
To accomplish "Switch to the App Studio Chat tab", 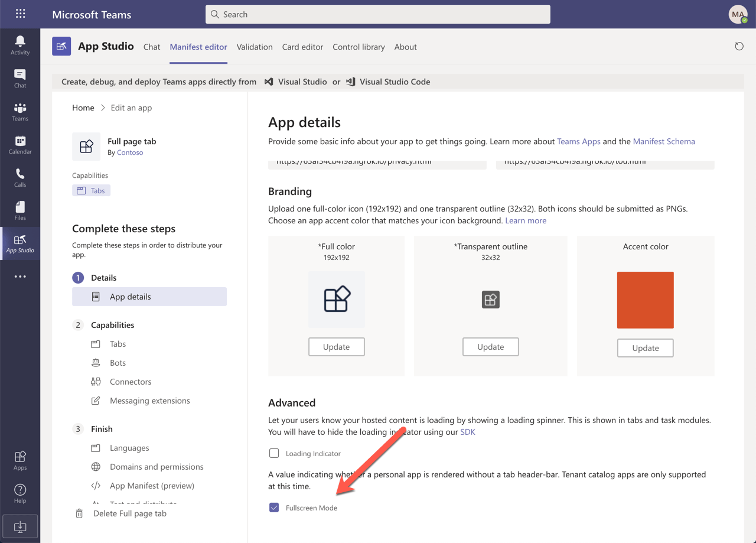I will pos(152,47).
